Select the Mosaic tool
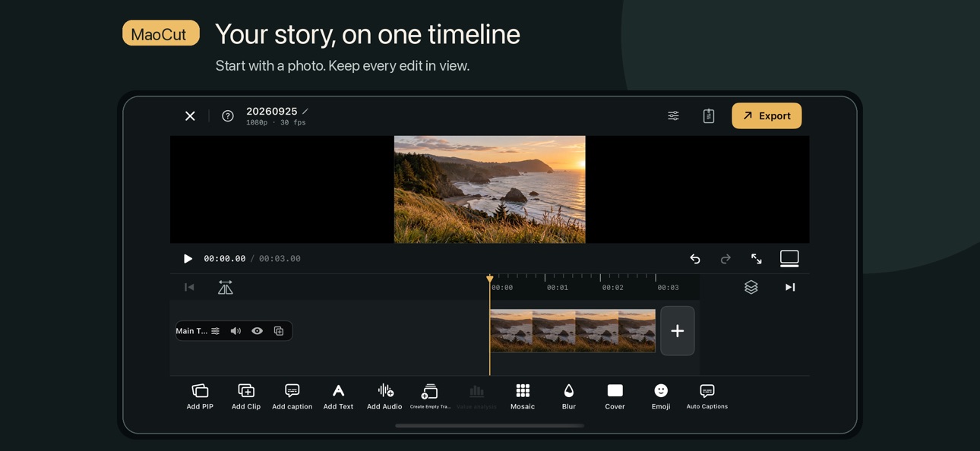Viewport: 980px width, 451px height. [x=523, y=396]
